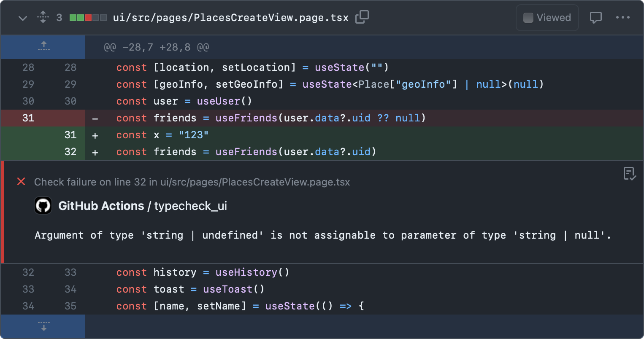Click the added line const x = "123"
The height and width of the screenshot is (339, 644).
pos(162,135)
